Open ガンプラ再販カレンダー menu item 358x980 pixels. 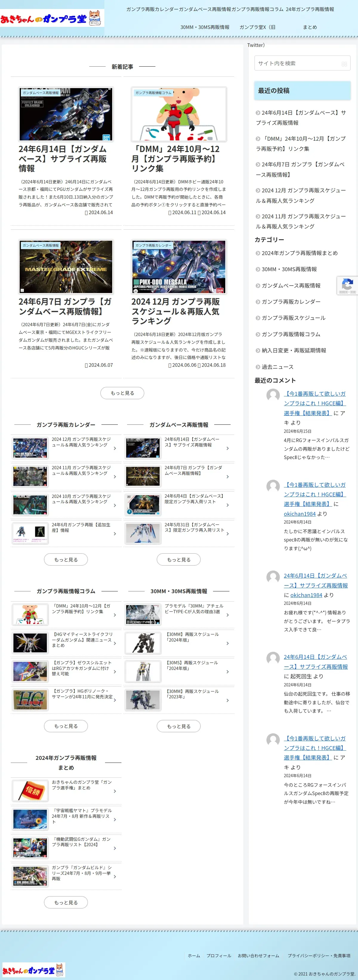152,9
